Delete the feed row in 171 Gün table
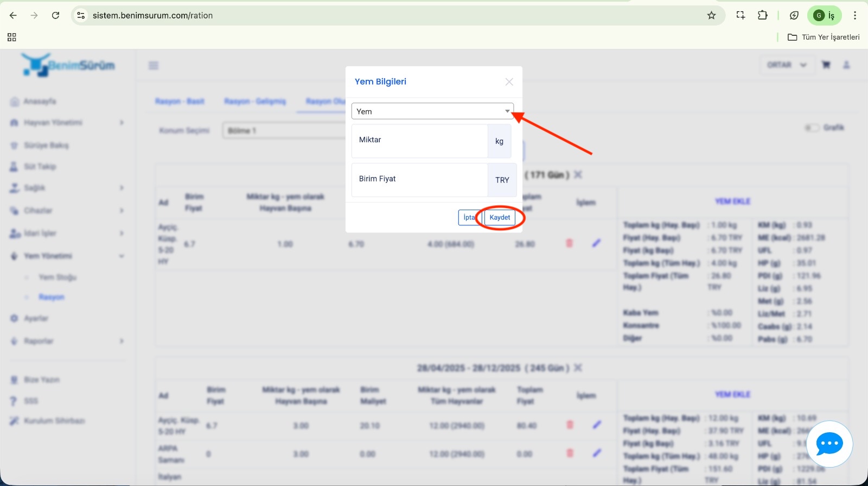Image resolution: width=868 pixels, height=486 pixels. coord(569,243)
